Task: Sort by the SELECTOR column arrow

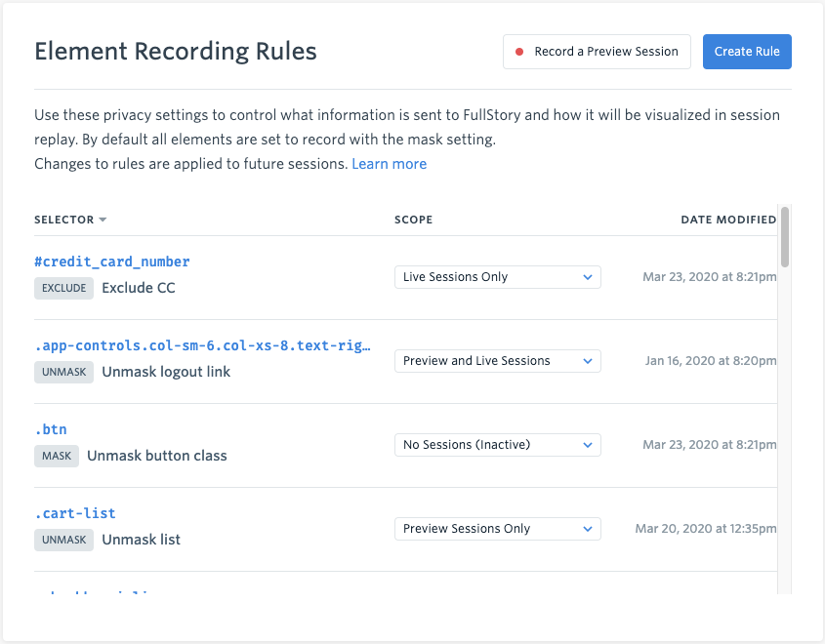Action: coord(103,220)
